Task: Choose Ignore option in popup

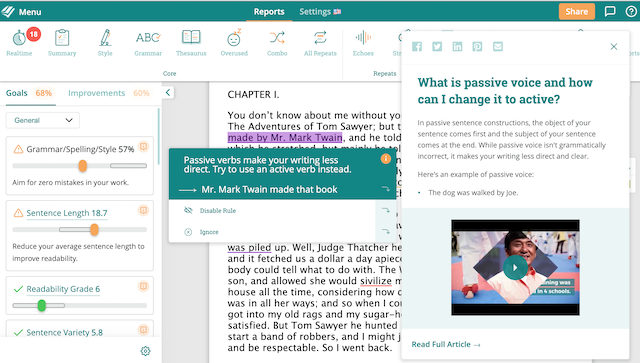Action: (209, 232)
